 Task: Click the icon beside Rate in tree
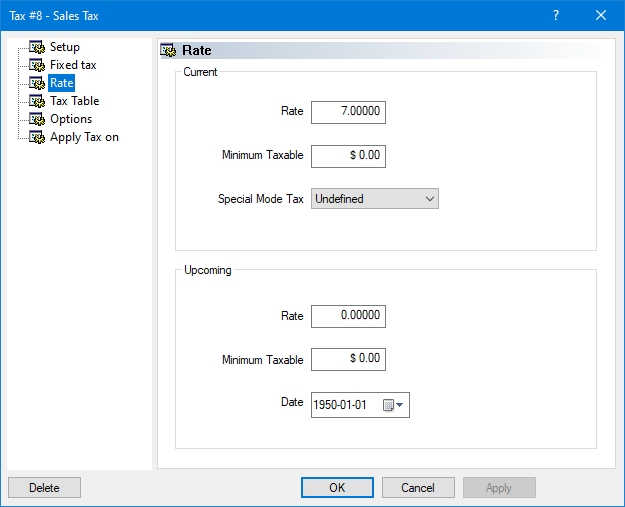point(37,83)
